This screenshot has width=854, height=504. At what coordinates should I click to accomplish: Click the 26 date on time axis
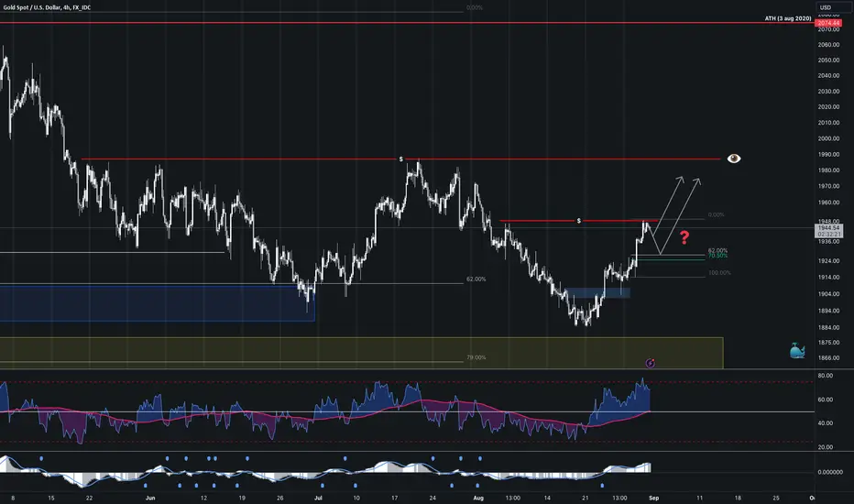[280, 498]
